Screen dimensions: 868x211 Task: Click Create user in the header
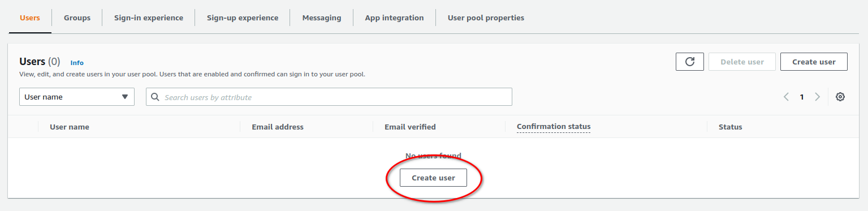[814, 62]
